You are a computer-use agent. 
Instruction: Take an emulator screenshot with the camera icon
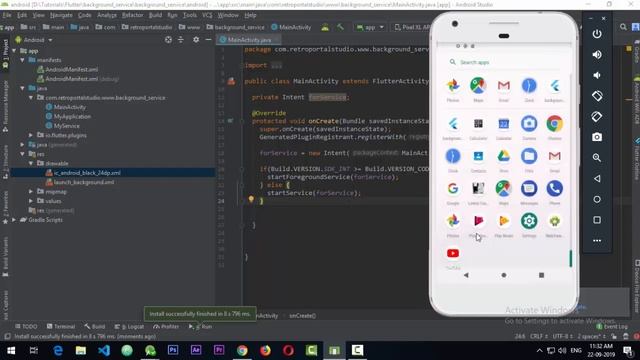pos(597,137)
